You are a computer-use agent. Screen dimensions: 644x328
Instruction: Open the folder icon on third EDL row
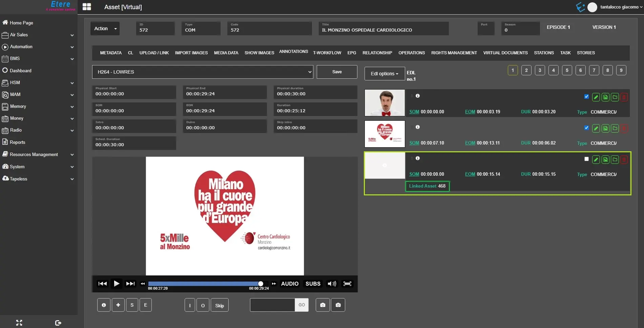pyautogui.click(x=615, y=160)
